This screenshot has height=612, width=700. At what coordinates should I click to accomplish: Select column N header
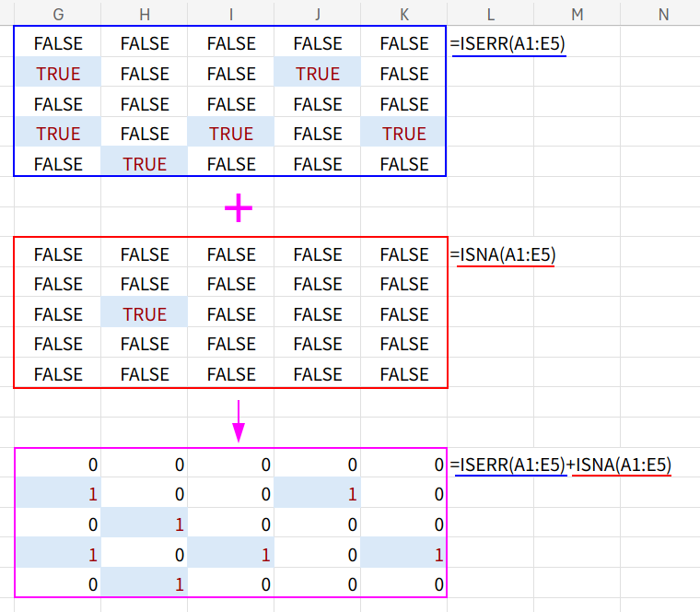pos(663,14)
